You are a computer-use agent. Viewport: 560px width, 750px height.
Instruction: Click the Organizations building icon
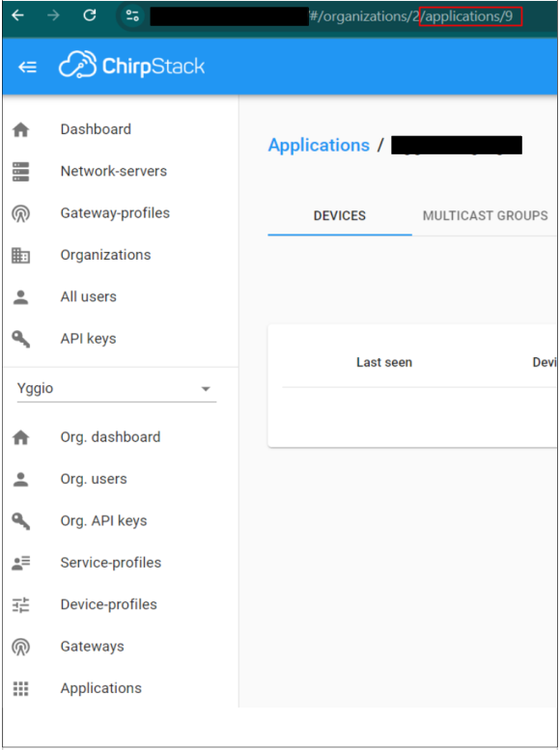click(20, 256)
